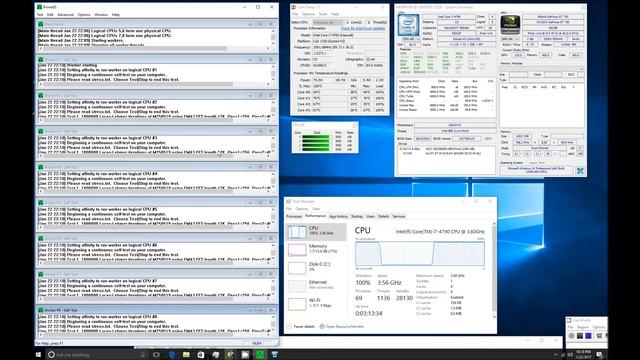The height and width of the screenshot is (360, 640).
Task: Click the gray circle icon in capture window toolbar
Action: (571, 336)
